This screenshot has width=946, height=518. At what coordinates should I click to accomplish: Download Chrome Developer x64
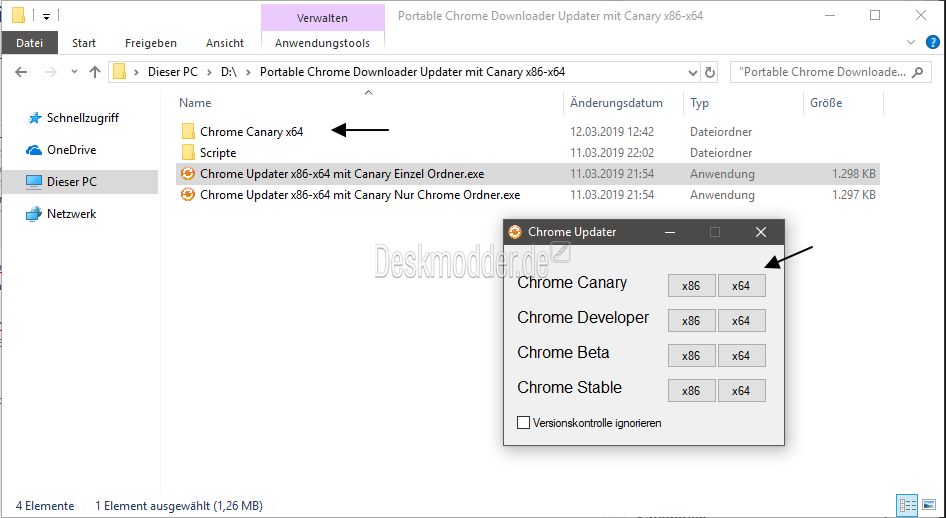click(x=741, y=321)
